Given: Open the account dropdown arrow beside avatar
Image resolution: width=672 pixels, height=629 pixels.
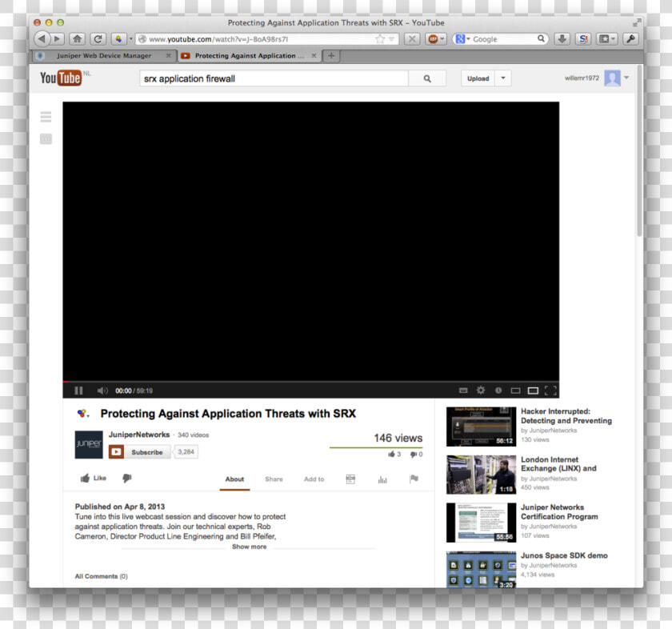Looking at the screenshot, I should 626,78.
